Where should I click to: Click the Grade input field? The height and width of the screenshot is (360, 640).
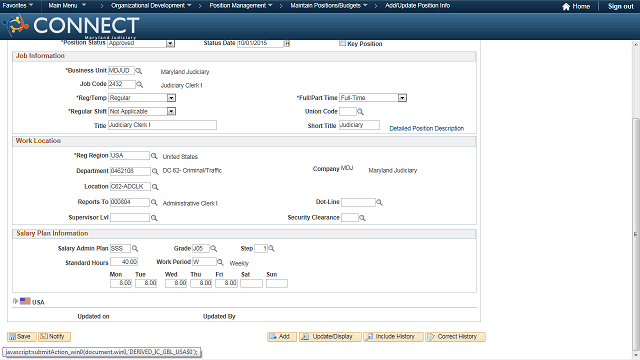coord(201,248)
